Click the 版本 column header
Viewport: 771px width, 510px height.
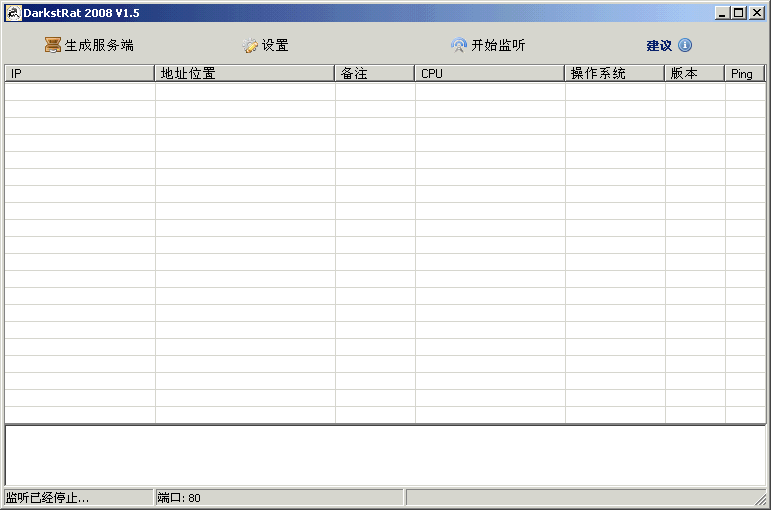tap(695, 74)
